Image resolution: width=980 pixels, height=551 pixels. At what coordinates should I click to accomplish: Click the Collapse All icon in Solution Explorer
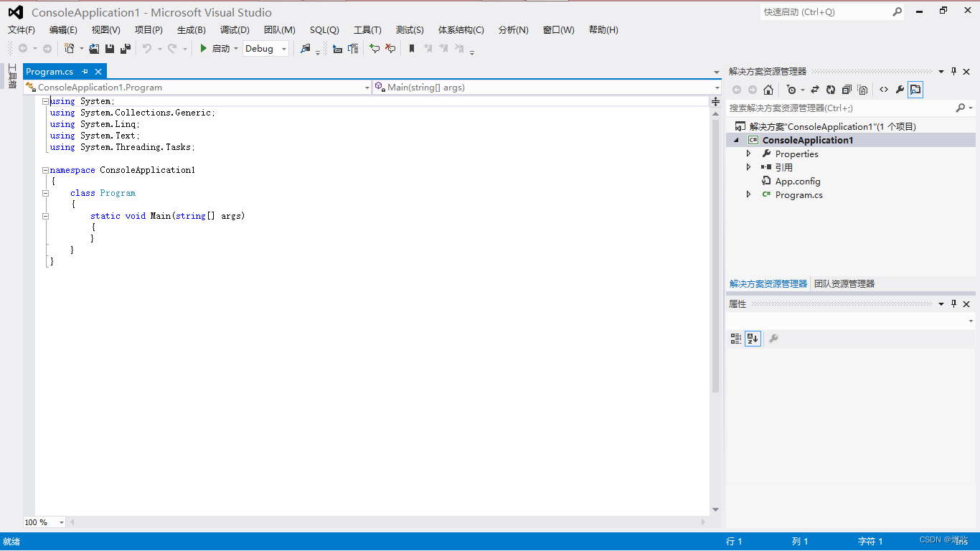[847, 90]
